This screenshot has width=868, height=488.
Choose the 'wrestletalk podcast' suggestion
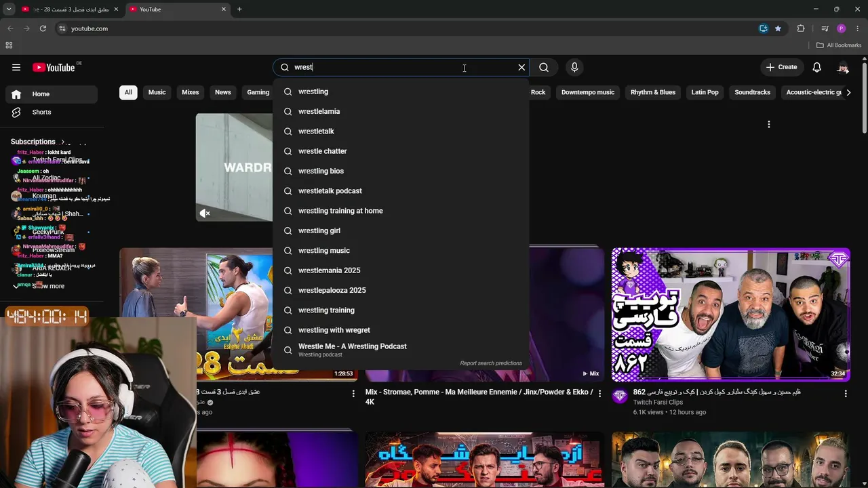click(x=401, y=191)
